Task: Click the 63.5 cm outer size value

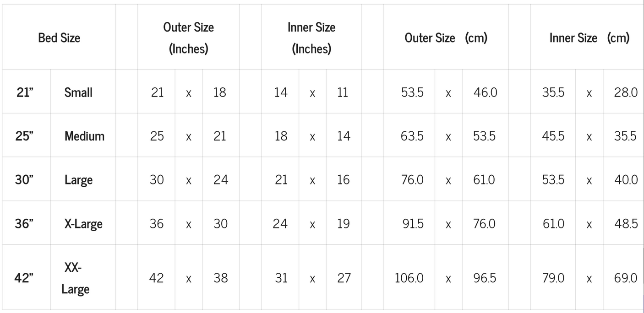Action: click(x=412, y=136)
